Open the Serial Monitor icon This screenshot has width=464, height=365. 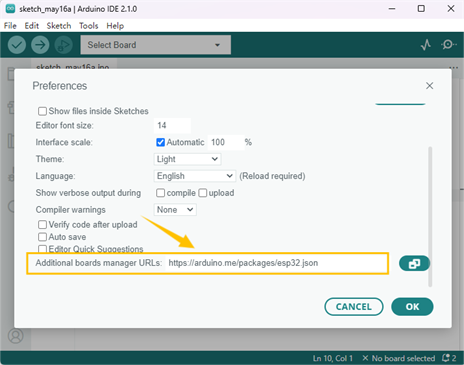pos(448,44)
